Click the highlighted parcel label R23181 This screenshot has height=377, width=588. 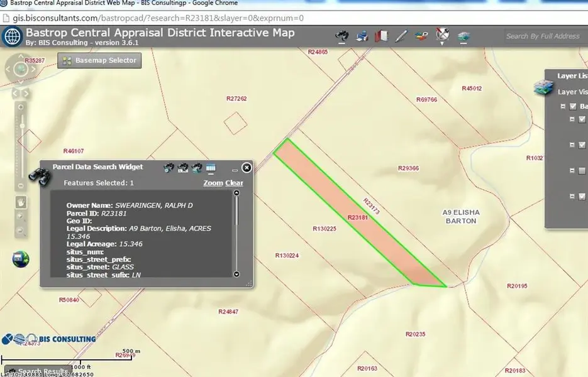click(x=357, y=217)
